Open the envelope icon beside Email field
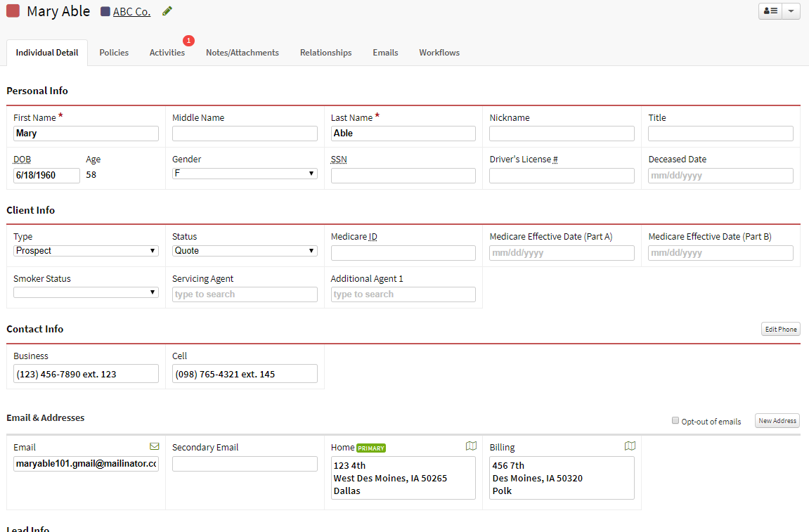The image size is (809, 532). click(154, 446)
